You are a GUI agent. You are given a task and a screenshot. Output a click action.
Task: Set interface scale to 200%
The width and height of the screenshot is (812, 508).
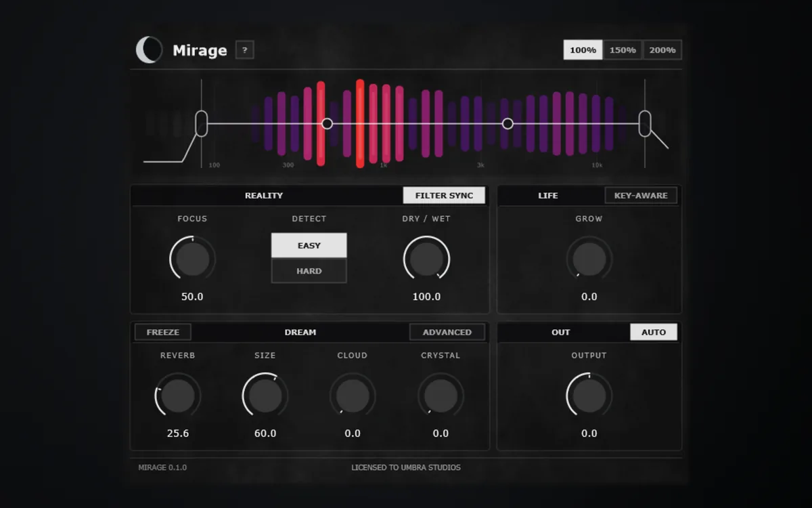click(662, 50)
